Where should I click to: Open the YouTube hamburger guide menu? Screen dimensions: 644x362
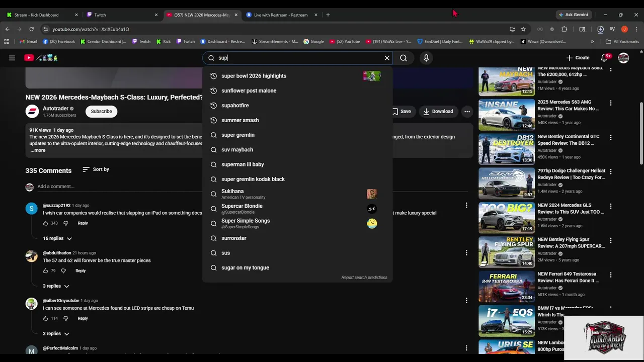point(12,58)
